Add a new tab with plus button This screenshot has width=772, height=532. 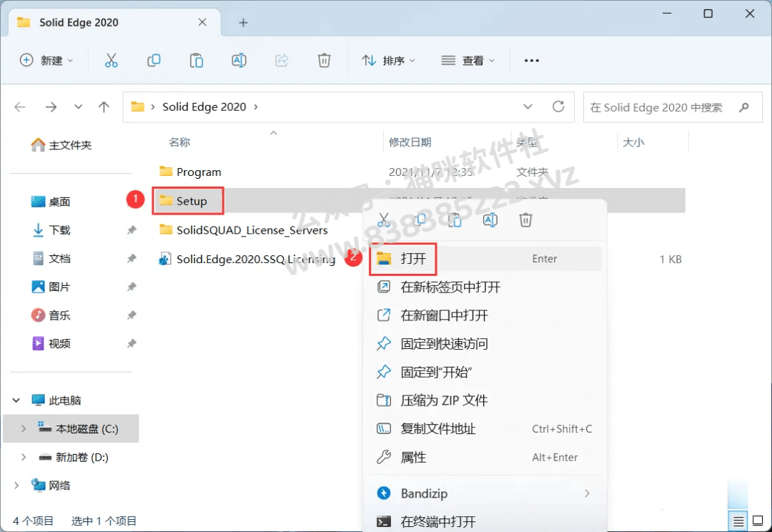243,23
